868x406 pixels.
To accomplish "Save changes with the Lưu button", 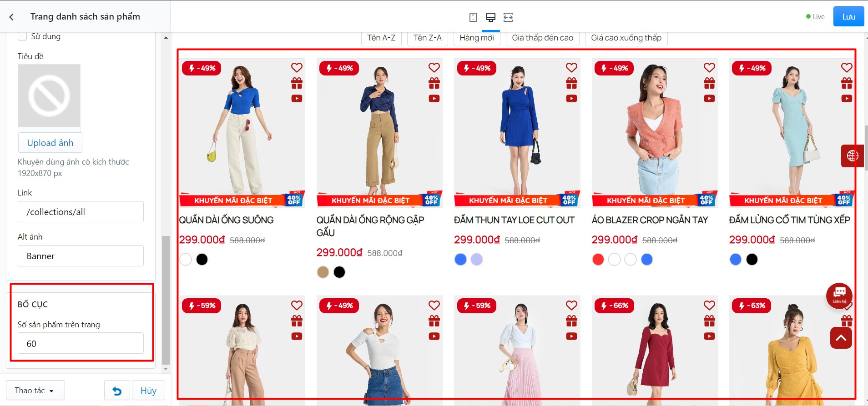I will (x=848, y=17).
